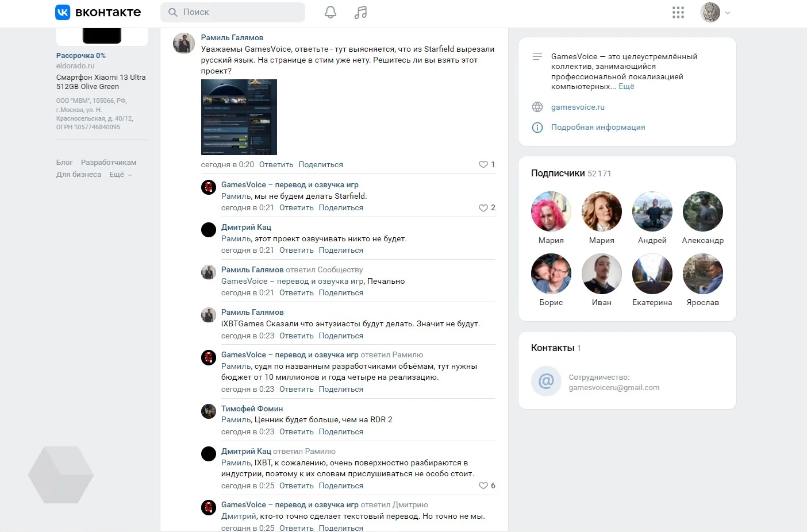Open the Контакты section header
Viewport: 807px width, 532px height.
556,348
